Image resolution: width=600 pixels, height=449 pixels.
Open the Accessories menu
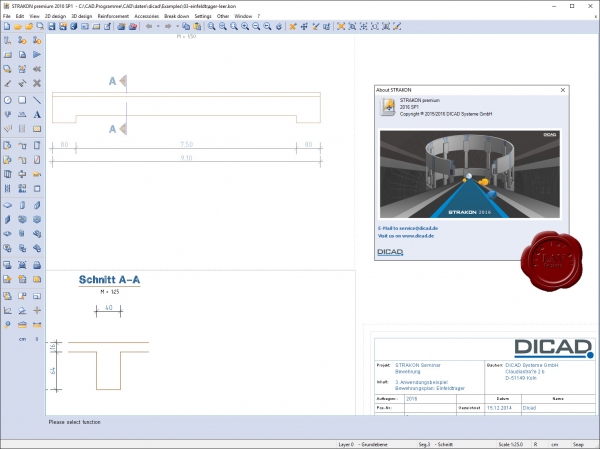(x=147, y=16)
